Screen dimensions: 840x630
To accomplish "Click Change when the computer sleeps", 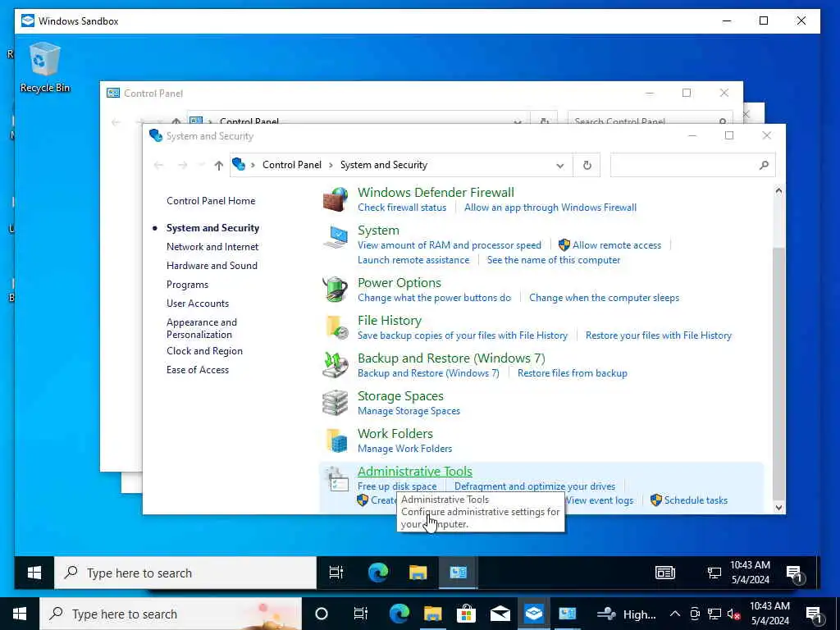I will pyautogui.click(x=604, y=298).
